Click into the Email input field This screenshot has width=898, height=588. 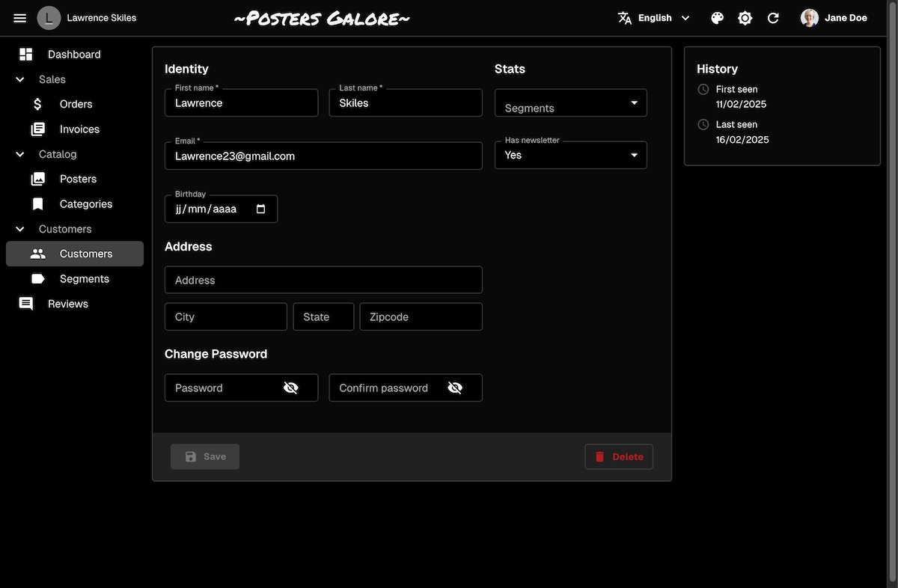[323, 156]
